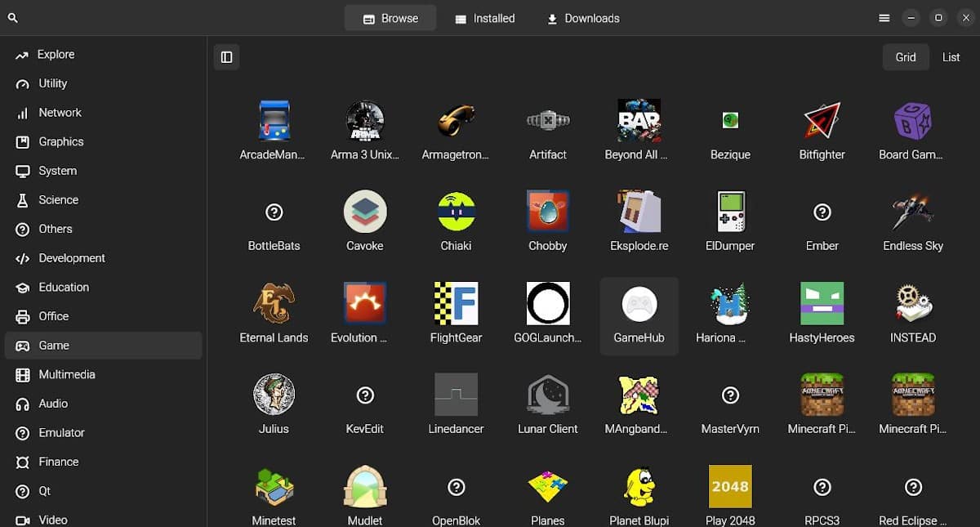Image resolution: width=980 pixels, height=527 pixels.
Task: Select the Development category
Action: [x=71, y=258]
